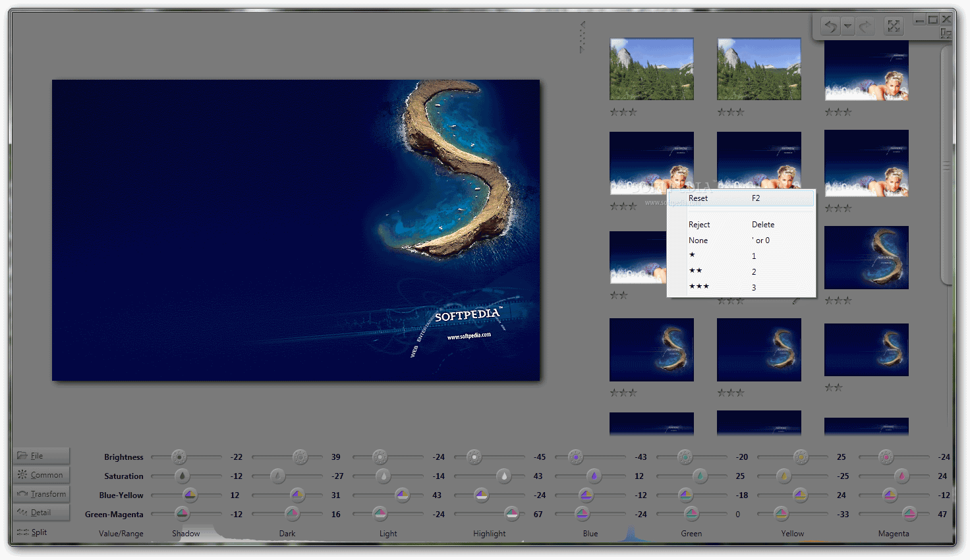Click the Shadow Saturation slider handle

(x=183, y=476)
